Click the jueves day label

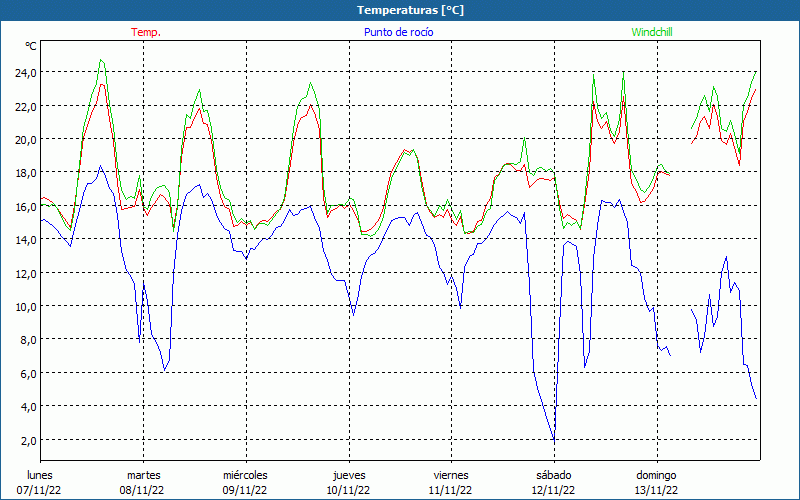(x=349, y=475)
